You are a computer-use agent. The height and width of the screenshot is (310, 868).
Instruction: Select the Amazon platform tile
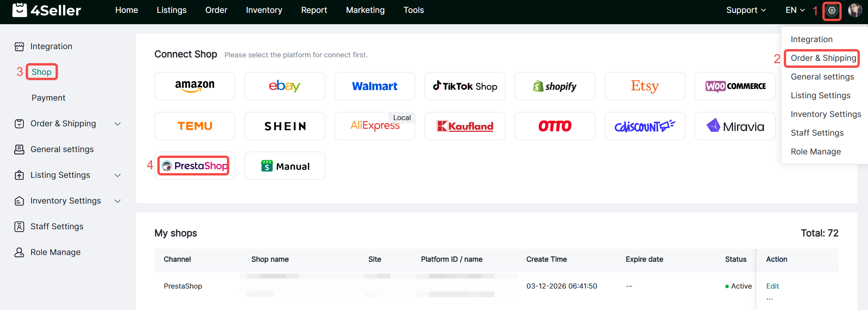[x=195, y=86]
